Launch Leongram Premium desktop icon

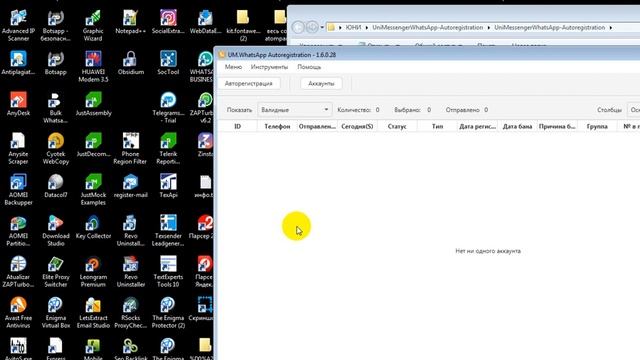(x=93, y=271)
